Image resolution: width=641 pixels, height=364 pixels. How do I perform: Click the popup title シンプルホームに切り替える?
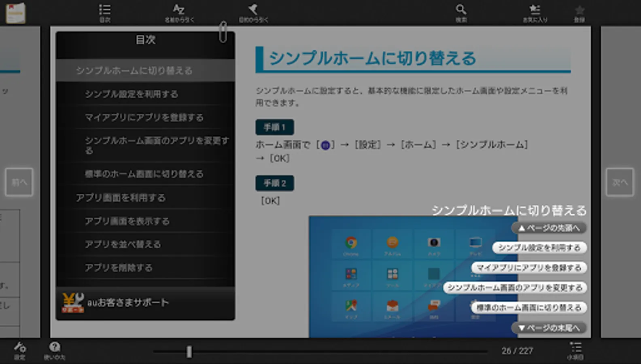(509, 211)
